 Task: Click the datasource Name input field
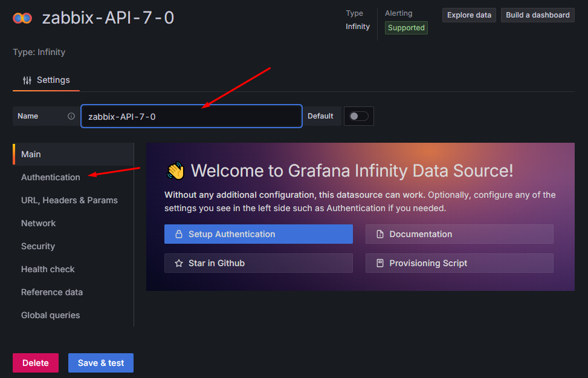point(191,116)
